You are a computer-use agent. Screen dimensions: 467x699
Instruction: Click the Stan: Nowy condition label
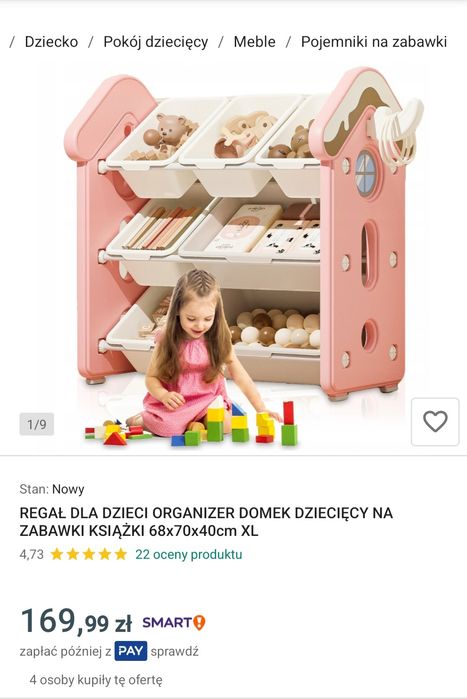pos(52,489)
